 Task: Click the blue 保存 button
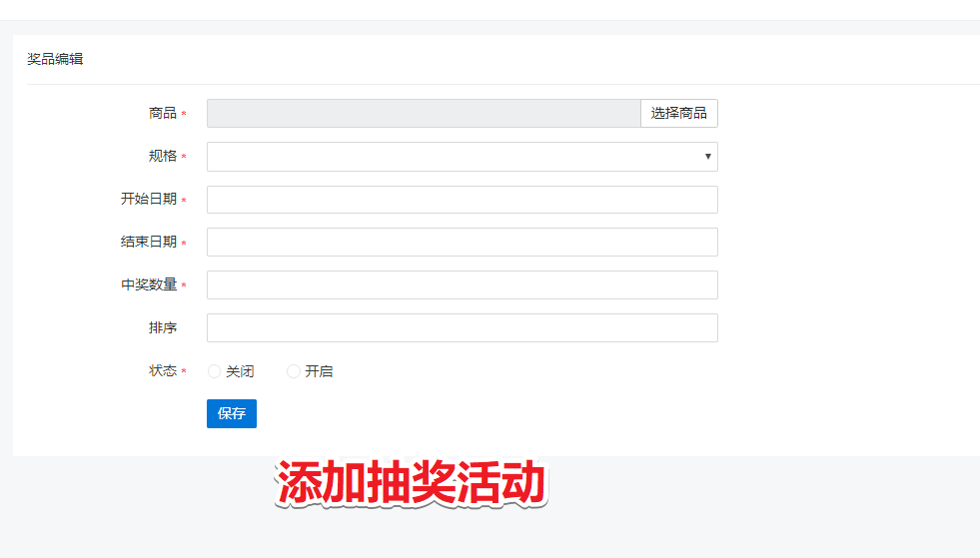pyautogui.click(x=231, y=413)
